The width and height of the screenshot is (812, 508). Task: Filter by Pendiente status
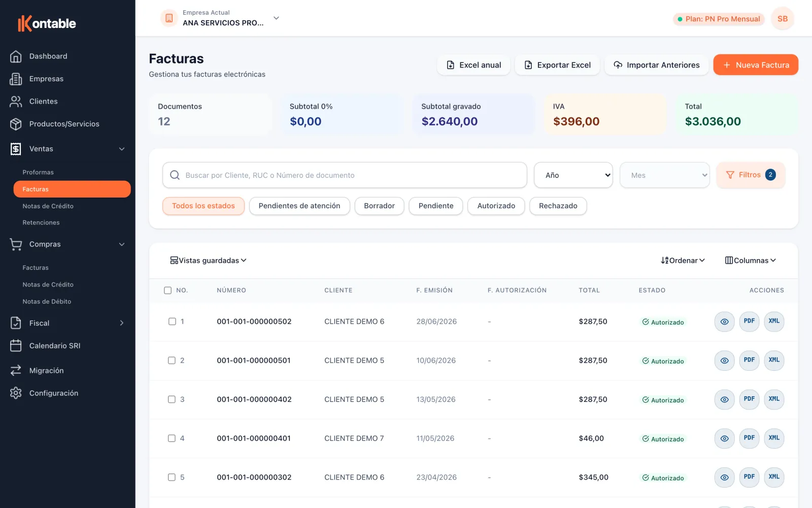coord(436,206)
